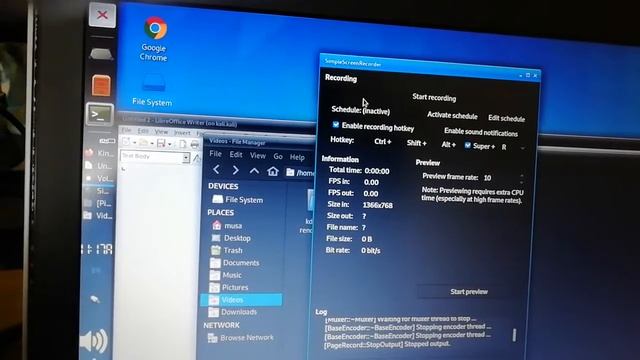Switch to the 'Vol...' window in the panel
Image resolution: width=640 pixels, height=360 pixels.
click(x=99, y=178)
